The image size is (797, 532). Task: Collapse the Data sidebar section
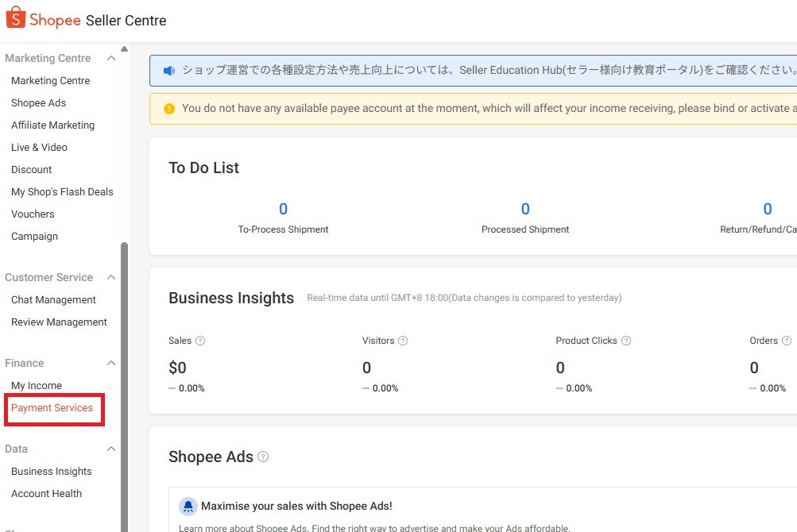click(x=111, y=449)
